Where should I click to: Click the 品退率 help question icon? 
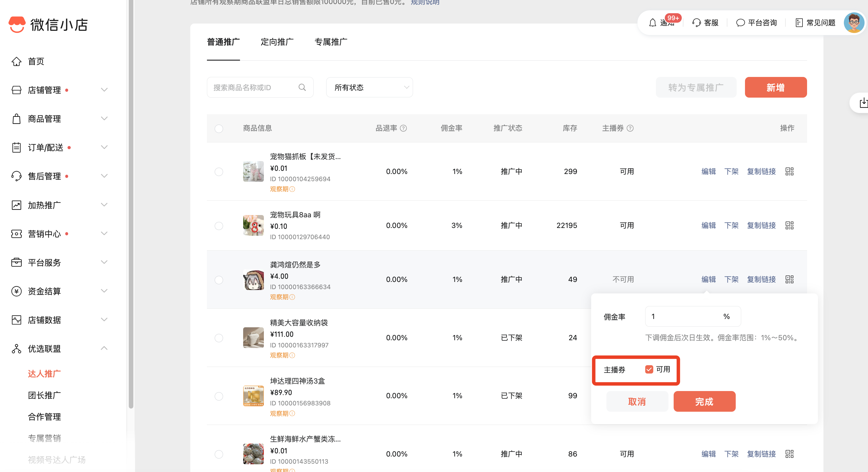[403, 128]
